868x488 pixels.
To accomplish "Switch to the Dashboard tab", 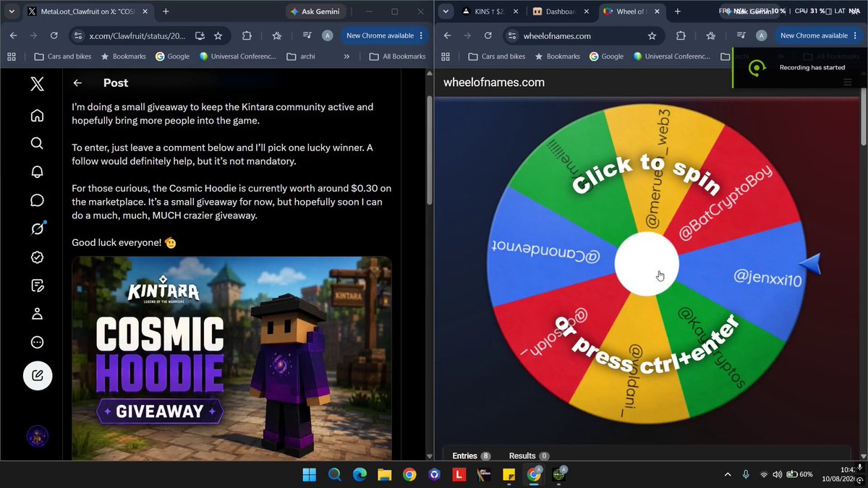I will click(x=561, y=12).
